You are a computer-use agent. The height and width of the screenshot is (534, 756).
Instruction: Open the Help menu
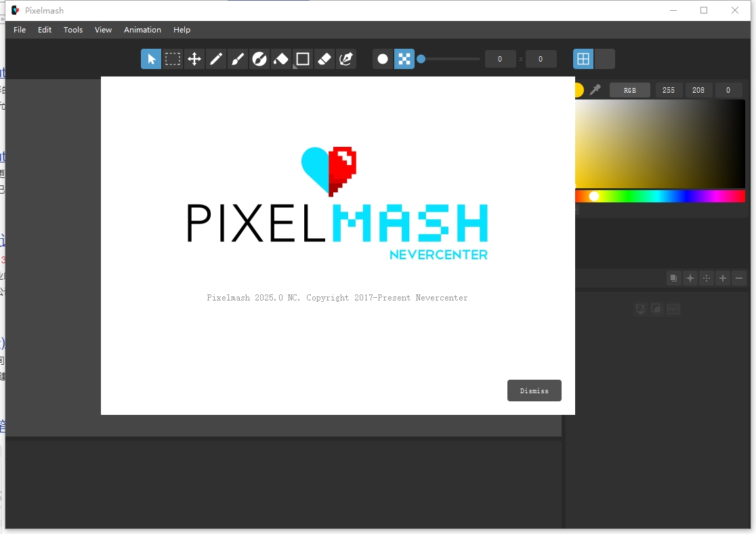point(182,30)
